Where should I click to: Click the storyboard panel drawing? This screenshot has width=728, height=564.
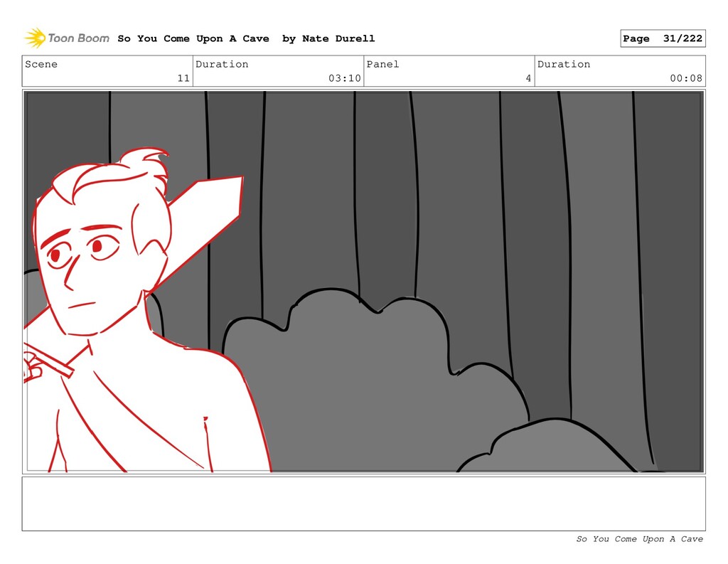[364, 282]
